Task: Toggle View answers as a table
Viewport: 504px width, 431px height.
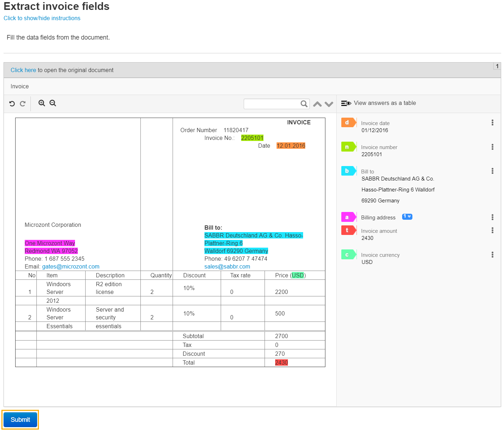Action: pyautogui.click(x=378, y=103)
